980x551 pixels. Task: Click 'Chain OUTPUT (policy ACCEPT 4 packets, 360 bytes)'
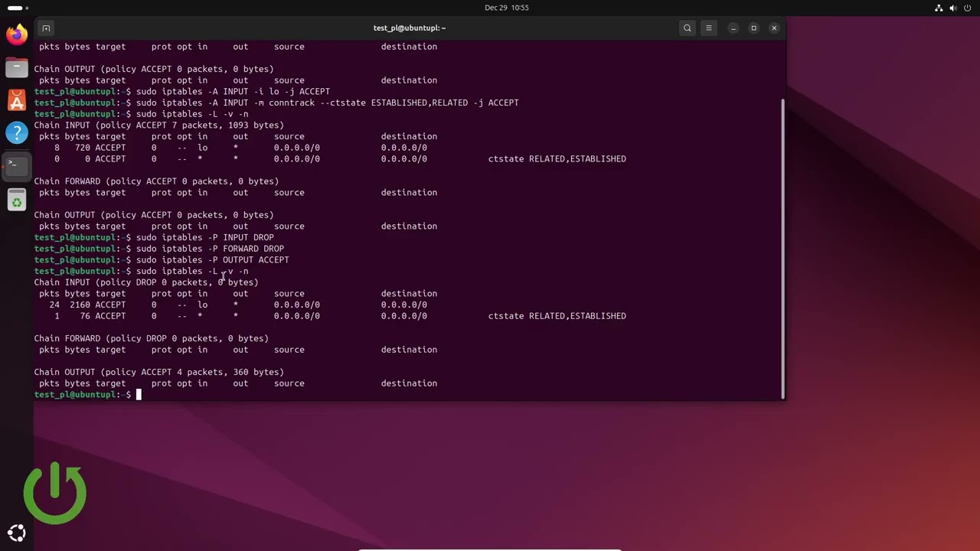click(158, 372)
